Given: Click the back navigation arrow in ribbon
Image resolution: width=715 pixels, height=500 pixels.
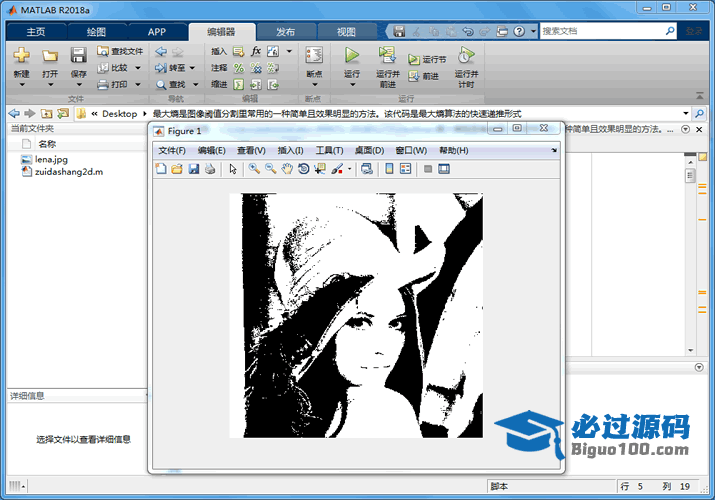Looking at the screenshot, I should tap(161, 52).
